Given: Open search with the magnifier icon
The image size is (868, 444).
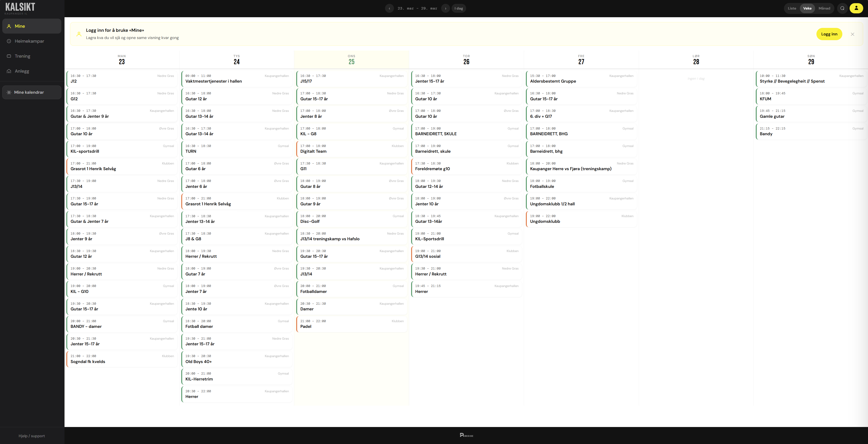Looking at the screenshot, I should click(842, 8).
